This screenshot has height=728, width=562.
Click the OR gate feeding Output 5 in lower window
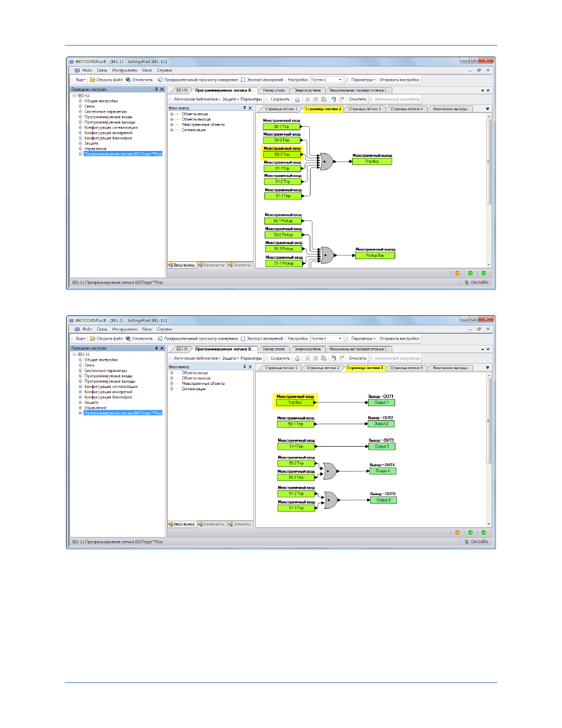coord(330,500)
